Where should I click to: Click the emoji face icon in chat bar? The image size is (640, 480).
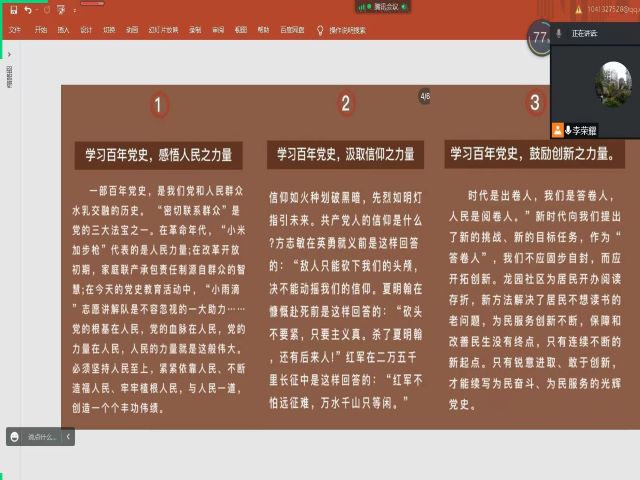coord(15,437)
